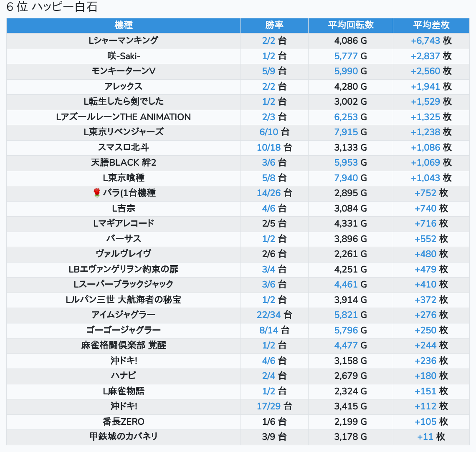Select the 咲-Saki- machine name
476x452 pixels.
tap(124, 56)
